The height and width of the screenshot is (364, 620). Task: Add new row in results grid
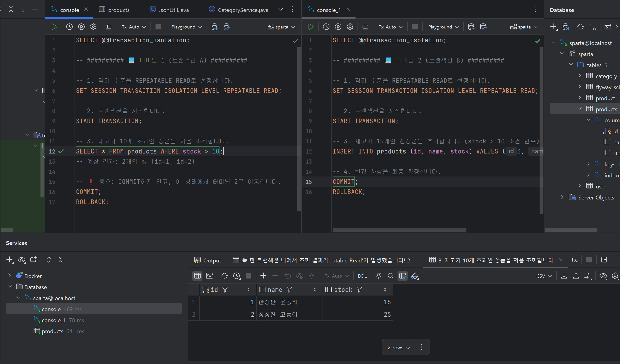tap(263, 276)
